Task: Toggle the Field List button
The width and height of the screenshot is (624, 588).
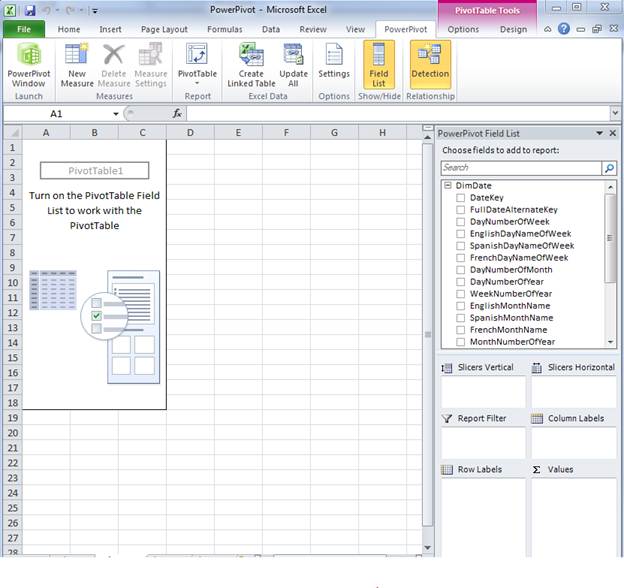Action: point(378,65)
